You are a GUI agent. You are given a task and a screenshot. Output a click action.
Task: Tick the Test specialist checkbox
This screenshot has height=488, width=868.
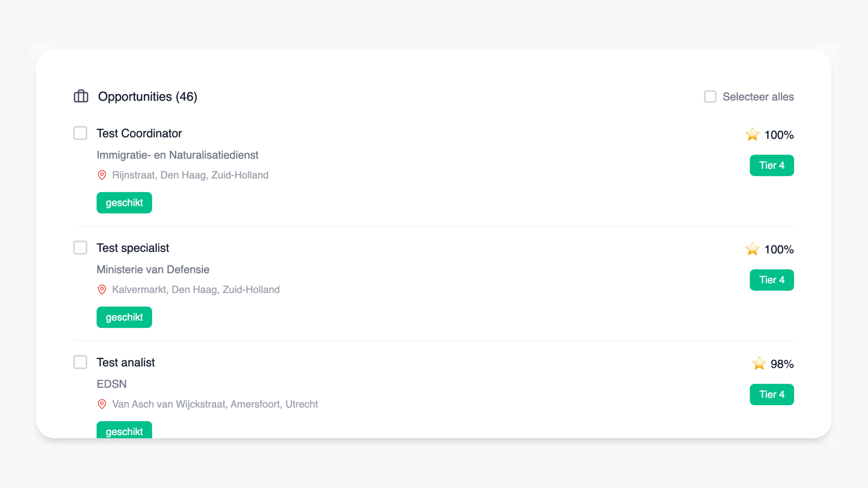pos(80,248)
